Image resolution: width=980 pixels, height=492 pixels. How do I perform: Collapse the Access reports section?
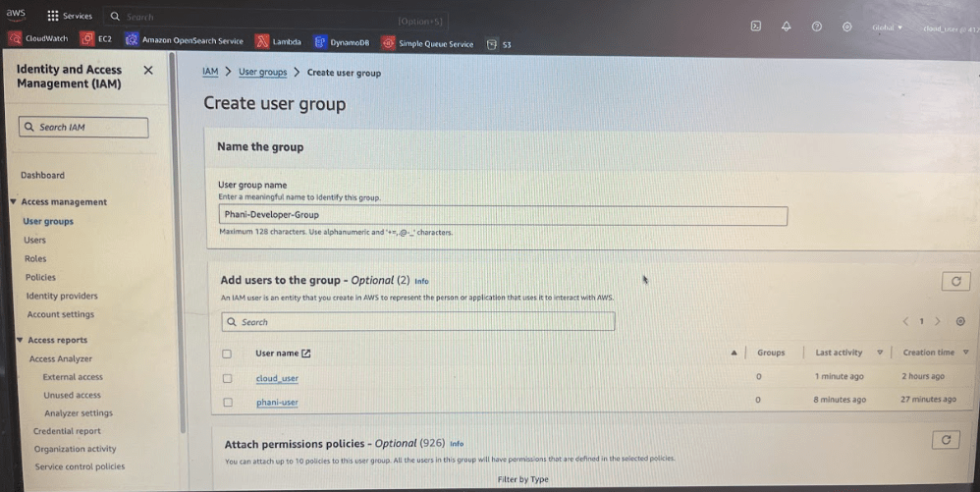(20, 340)
